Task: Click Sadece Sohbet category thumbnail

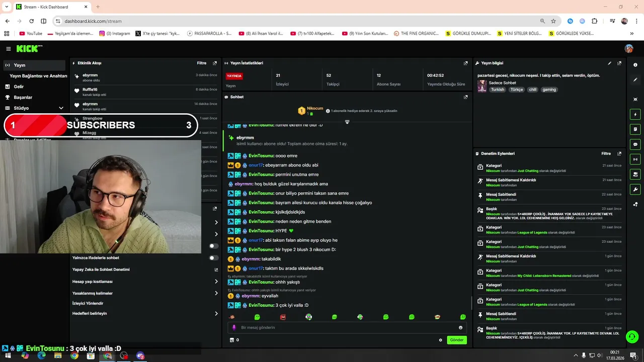Action: [x=482, y=86]
